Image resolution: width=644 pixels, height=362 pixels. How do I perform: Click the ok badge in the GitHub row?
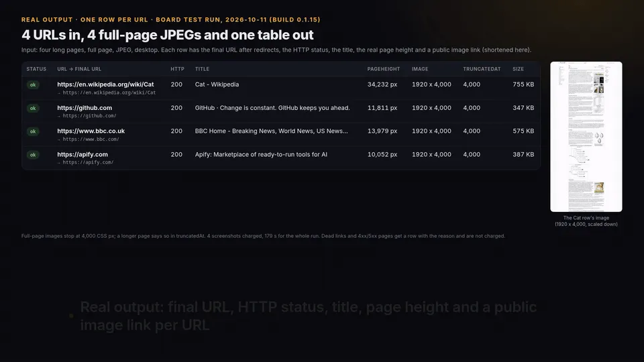(x=33, y=109)
